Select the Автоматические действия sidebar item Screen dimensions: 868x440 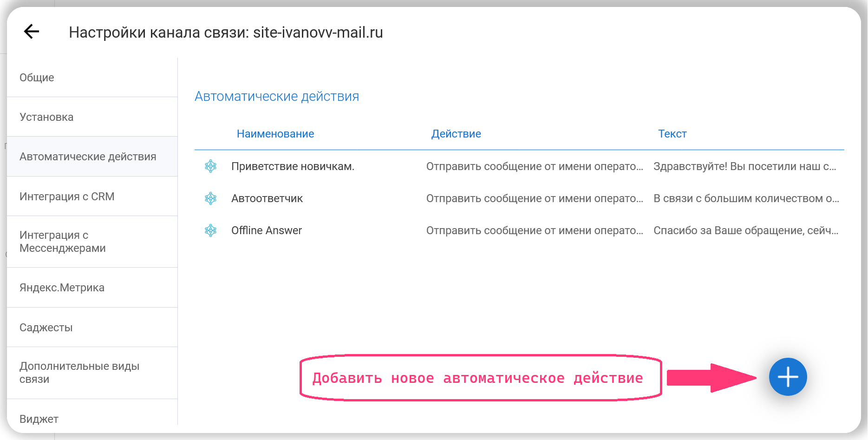click(88, 157)
